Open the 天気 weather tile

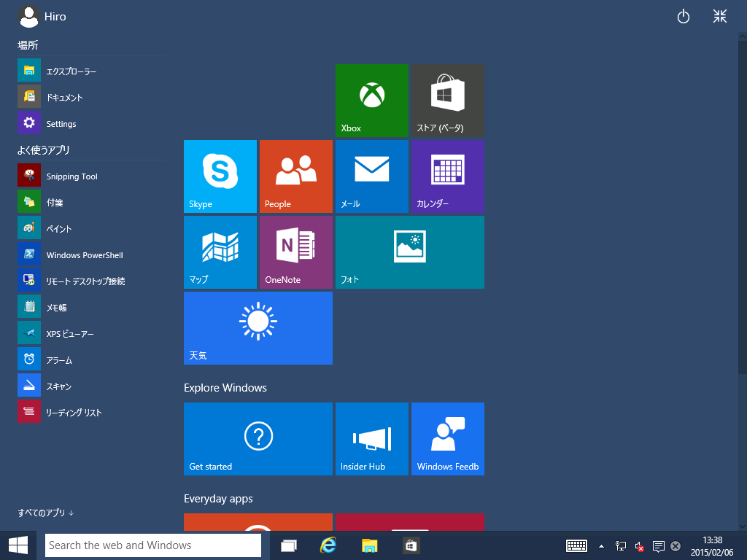pyautogui.click(x=258, y=328)
